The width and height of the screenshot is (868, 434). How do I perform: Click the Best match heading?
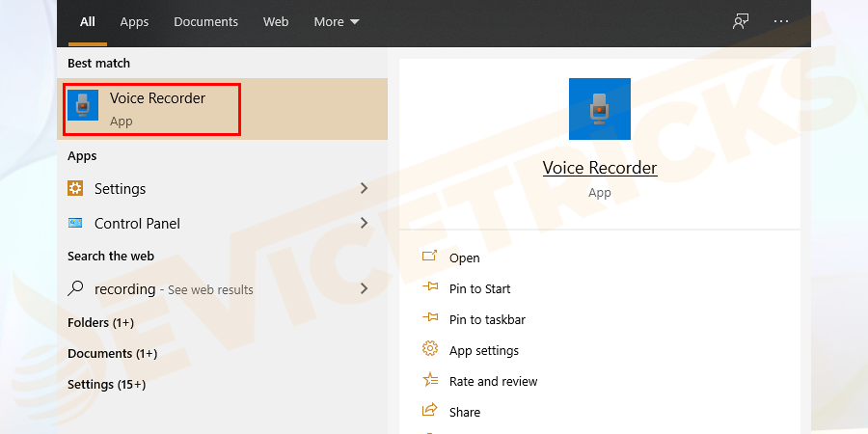(x=98, y=63)
